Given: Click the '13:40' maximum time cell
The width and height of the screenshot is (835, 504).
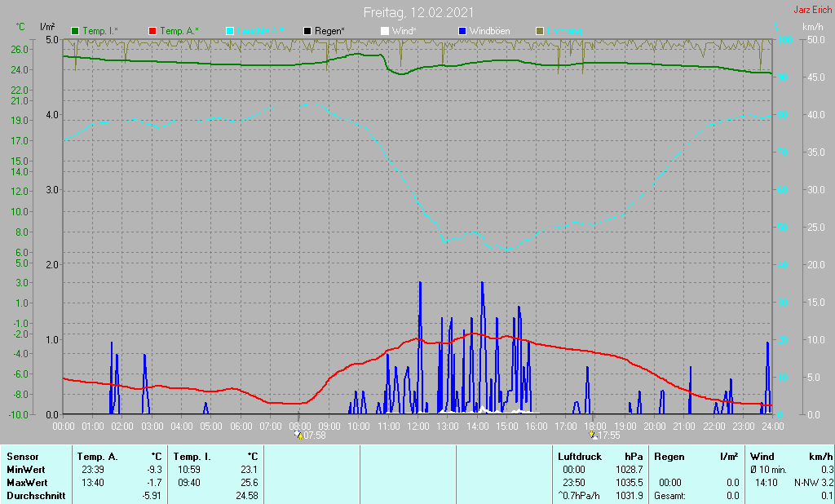Looking at the screenshot, I should pyautogui.click(x=93, y=483).
